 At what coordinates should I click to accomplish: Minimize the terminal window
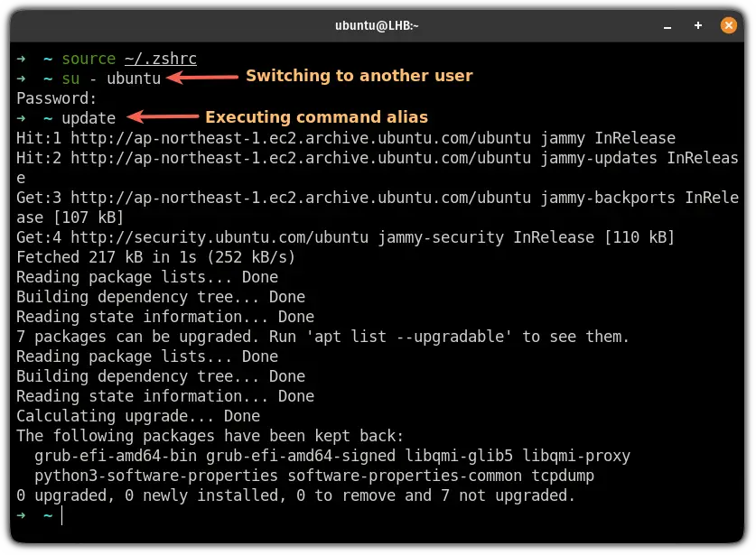point(667,26)
